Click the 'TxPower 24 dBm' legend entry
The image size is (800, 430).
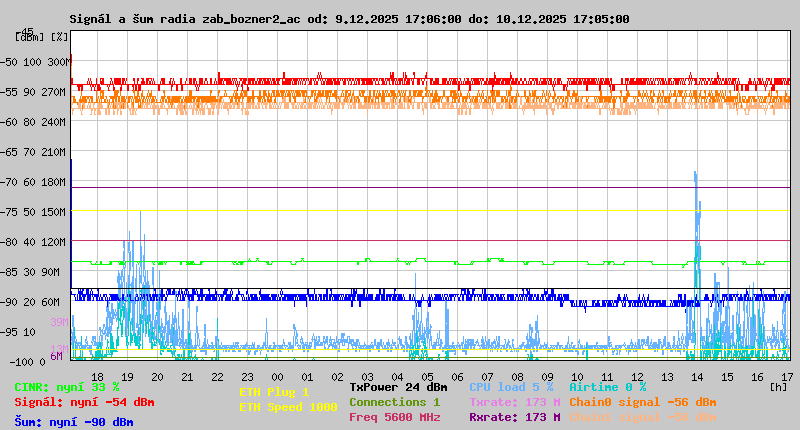tap(398, 387)
